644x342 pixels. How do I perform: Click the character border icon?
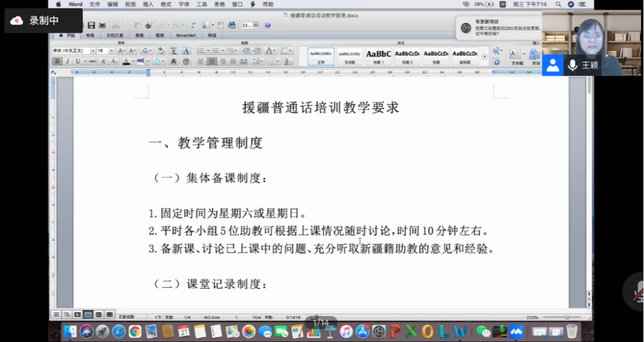[186, 51]
